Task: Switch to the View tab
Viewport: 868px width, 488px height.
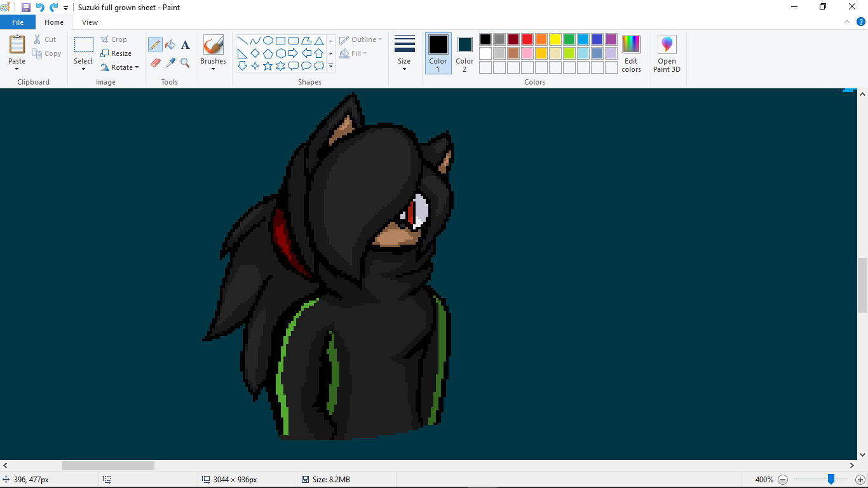Action: click(90, 22)
